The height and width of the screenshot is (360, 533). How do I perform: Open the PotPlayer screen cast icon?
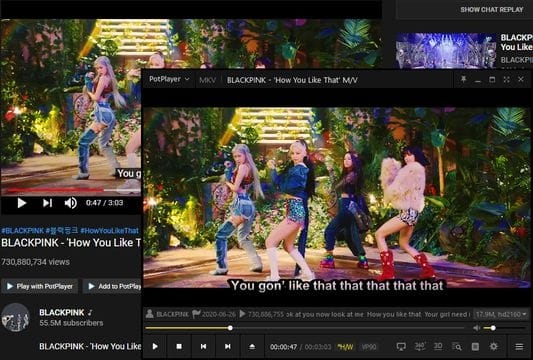click(401, 346)
